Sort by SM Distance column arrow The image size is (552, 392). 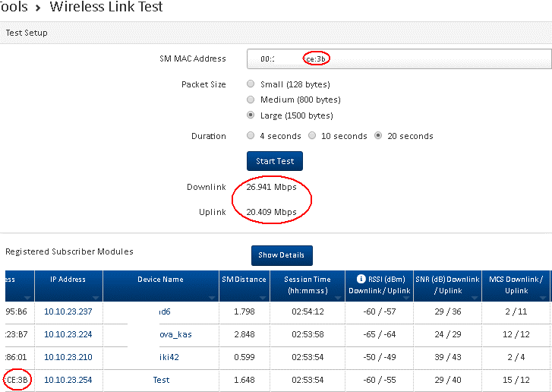click(263, 298)
